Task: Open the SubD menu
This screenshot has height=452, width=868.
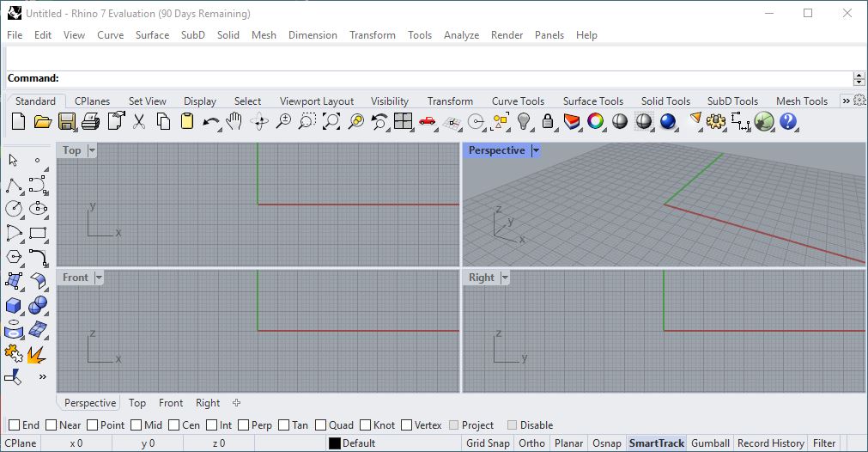Action: [x=192, y=35]
